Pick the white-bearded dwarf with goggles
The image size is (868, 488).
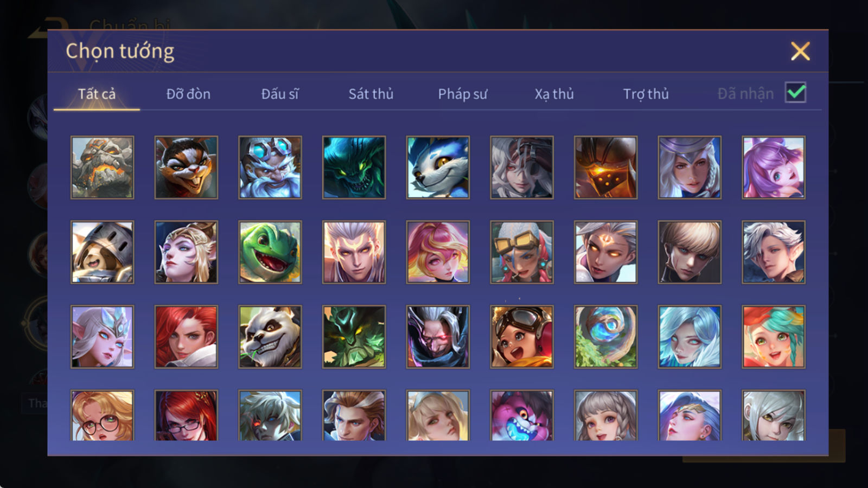pos(270,167)
